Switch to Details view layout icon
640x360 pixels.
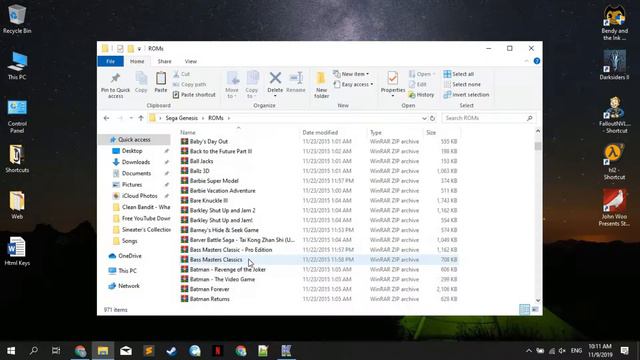pyautogui.click(x=524, y=309)
